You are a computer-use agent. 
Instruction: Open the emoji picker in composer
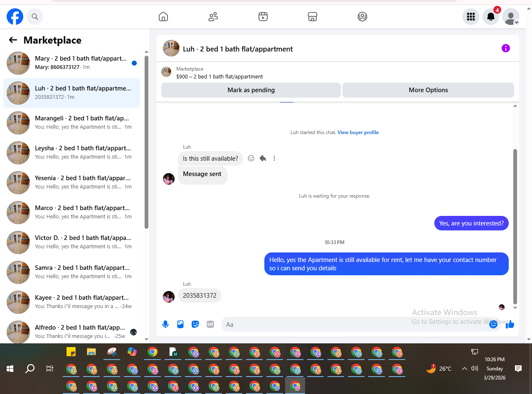pyautogui.click(x=493, y=324)
